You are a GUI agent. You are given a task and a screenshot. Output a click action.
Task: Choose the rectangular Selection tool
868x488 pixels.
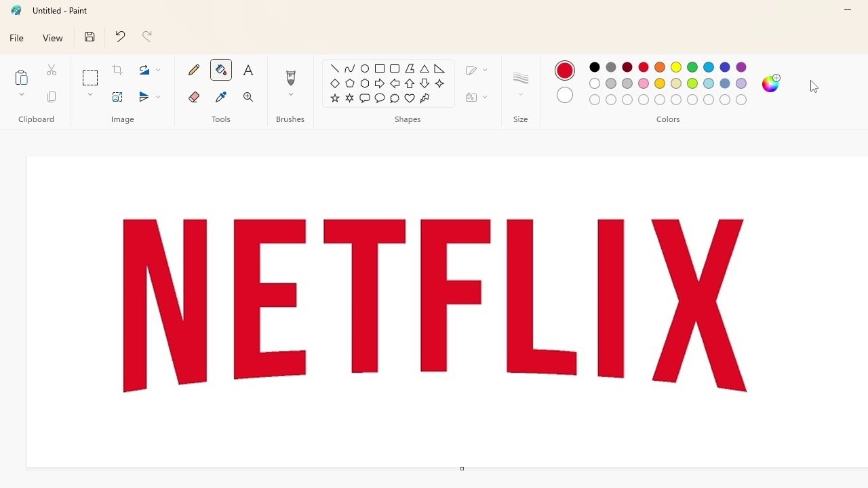click(x=90, y=78)
